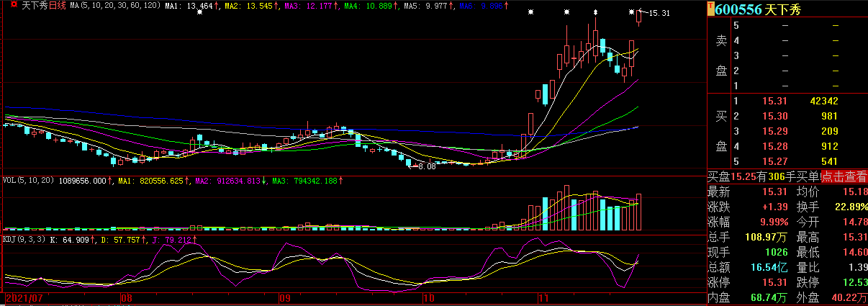Screen dimensions: 868x306
Task: Open VOL(5,10,20) indicator settings
Action: [x=28, y=180]
